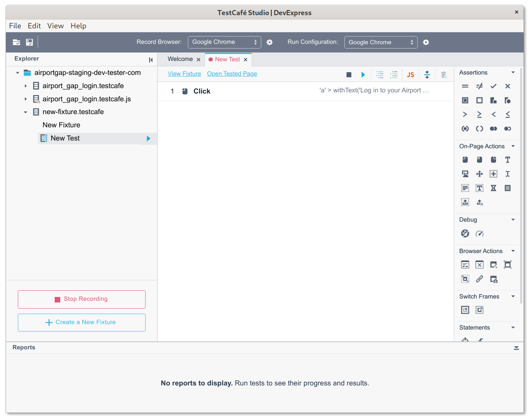Stop the test with the square icon
The image size is (531, 420).
(x=349, y=75)
